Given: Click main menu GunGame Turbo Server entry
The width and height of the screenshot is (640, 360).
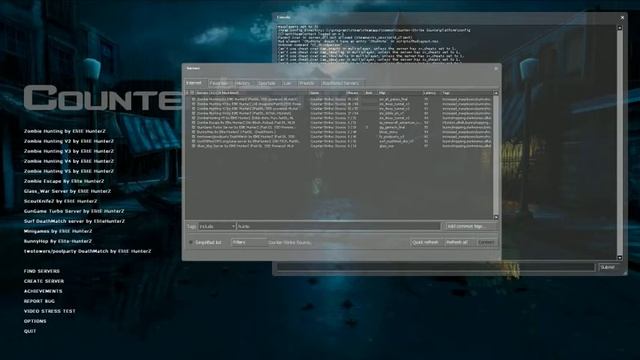Looking at the screenshot, I should pos(74,211).
